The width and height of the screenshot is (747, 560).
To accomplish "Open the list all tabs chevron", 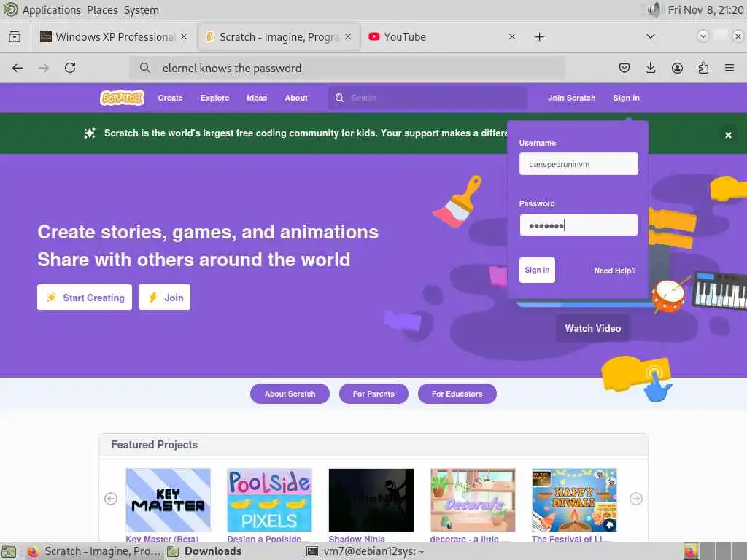I will tap(650, 36).
